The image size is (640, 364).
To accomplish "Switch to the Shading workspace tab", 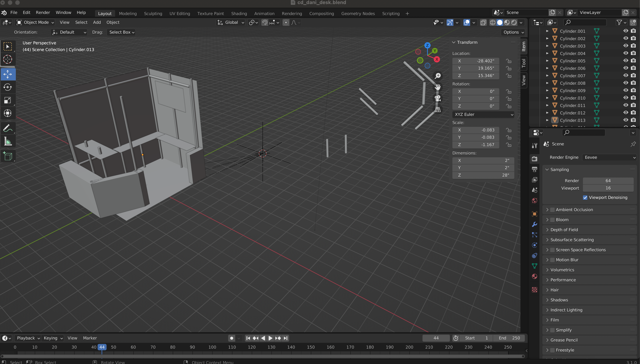I will click(239, 14).
